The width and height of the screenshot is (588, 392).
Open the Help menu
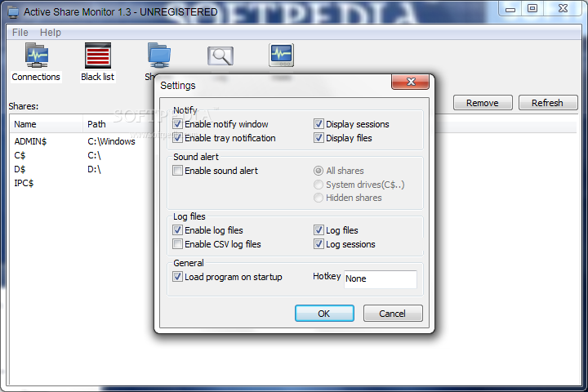click(x=51, y=33)
